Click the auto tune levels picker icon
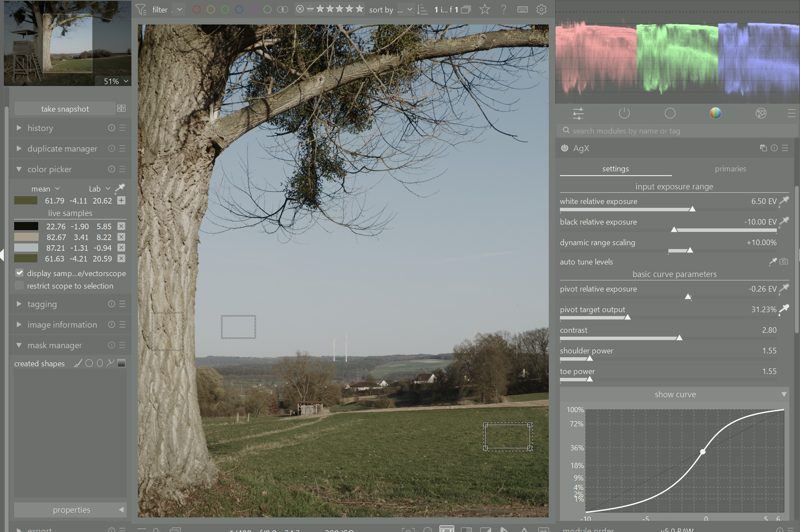 coord(773,261)
